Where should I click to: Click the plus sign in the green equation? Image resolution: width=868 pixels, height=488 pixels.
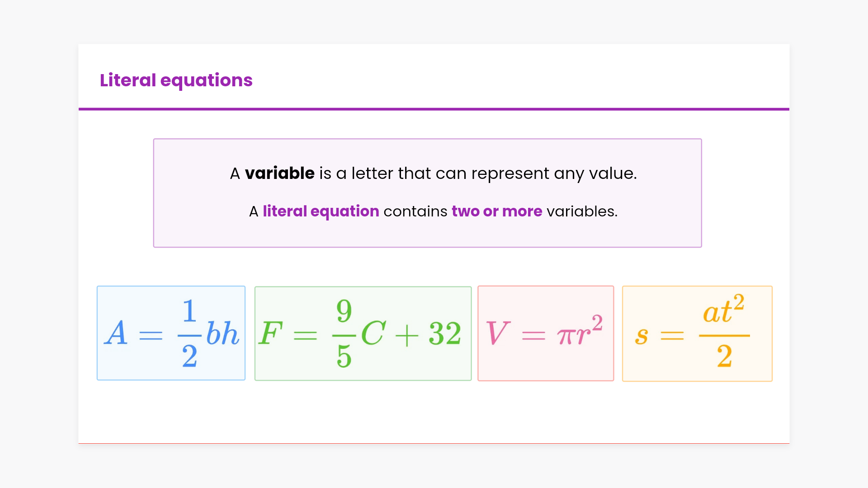(407, 336)
